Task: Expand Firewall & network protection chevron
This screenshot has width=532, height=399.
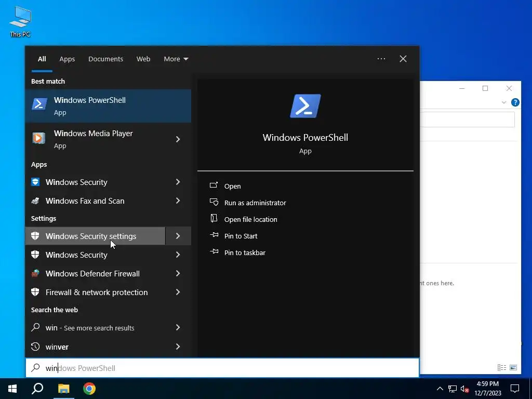Action: pos(178,292)
